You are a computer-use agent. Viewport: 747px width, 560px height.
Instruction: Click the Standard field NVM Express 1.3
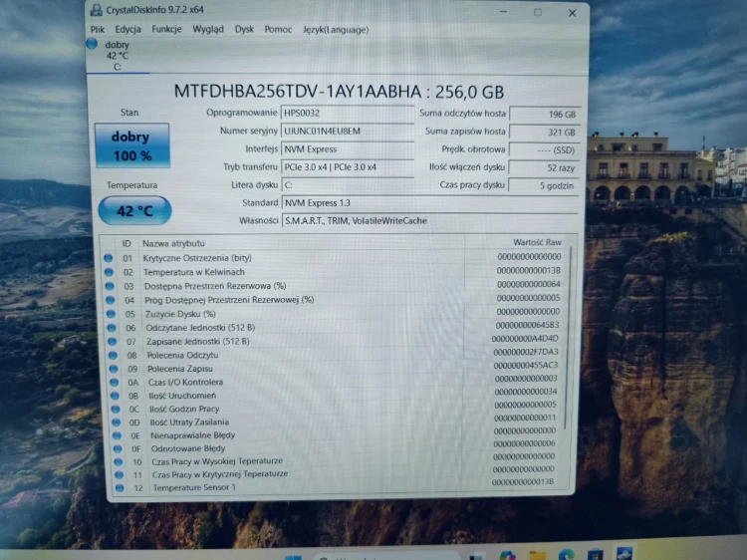point(429,203)
